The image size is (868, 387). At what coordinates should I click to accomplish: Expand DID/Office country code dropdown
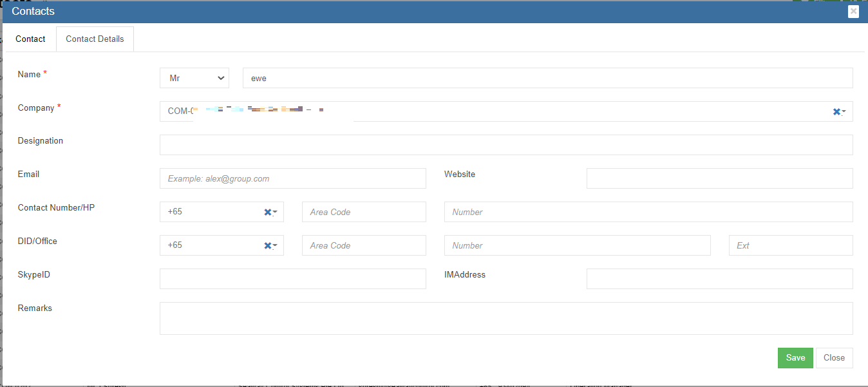coord(276,245)
